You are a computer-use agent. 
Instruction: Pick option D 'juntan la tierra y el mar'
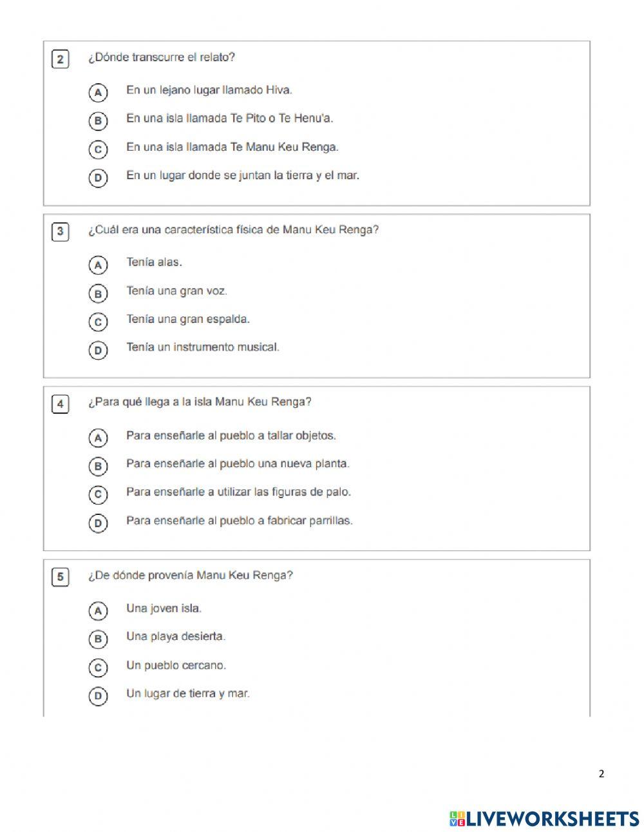click(98, 177)
